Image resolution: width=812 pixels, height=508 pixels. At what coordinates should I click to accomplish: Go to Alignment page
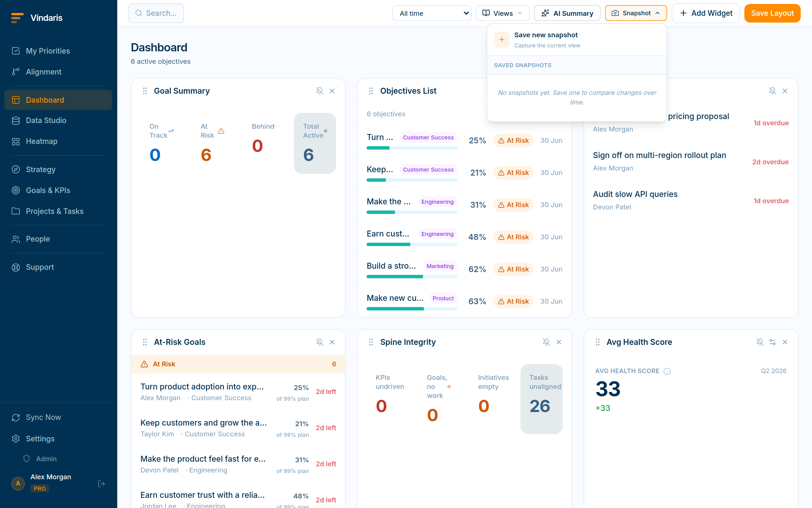58,72
